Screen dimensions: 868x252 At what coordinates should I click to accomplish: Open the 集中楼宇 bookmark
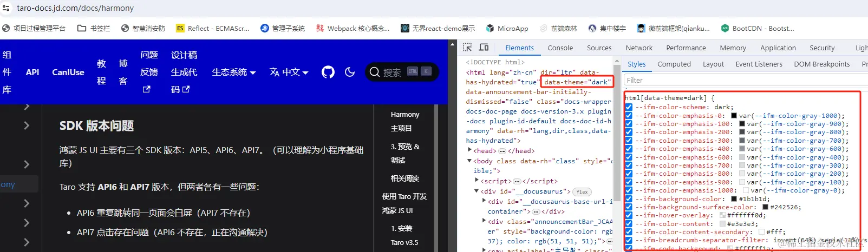tap(607, 28)
